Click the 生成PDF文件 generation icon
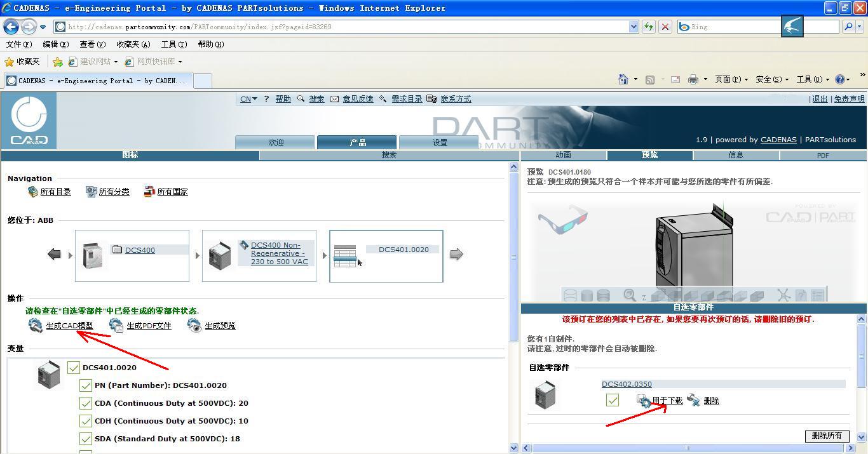This screenshot has width=868, height=454. (x=116, y=324)
